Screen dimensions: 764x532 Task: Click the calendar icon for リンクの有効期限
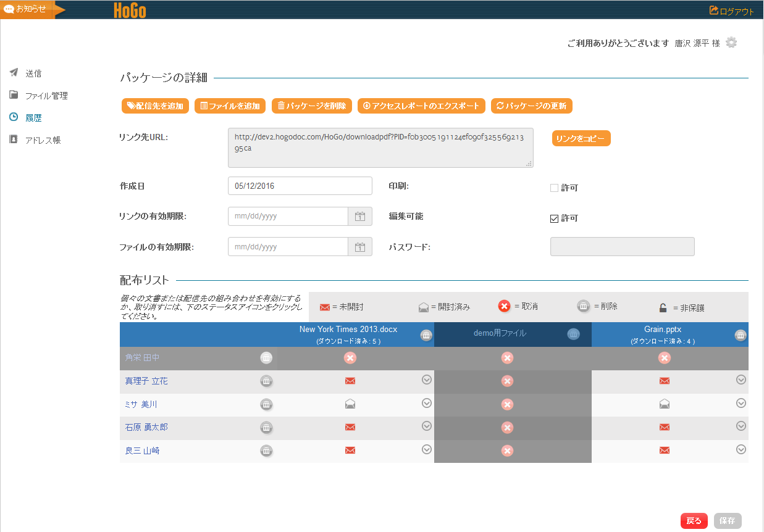pyautogui.click(x=360, y=217)
